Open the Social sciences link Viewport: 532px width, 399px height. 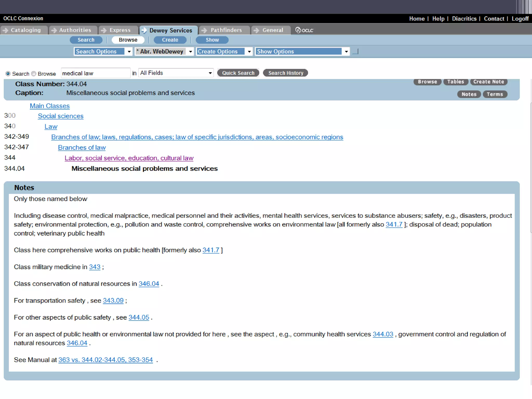[61, 116]
